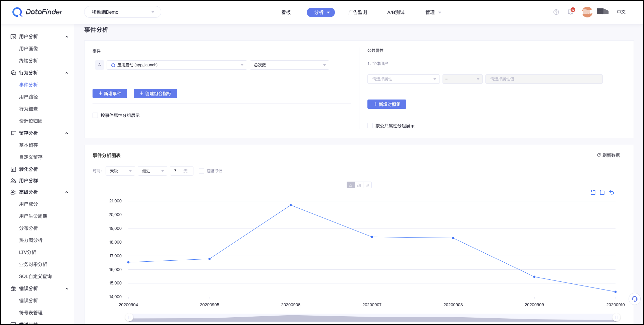The width and height of the screenshot is (644, 325).
Task: Click the 新增事件 button
Action: [110, 93]
